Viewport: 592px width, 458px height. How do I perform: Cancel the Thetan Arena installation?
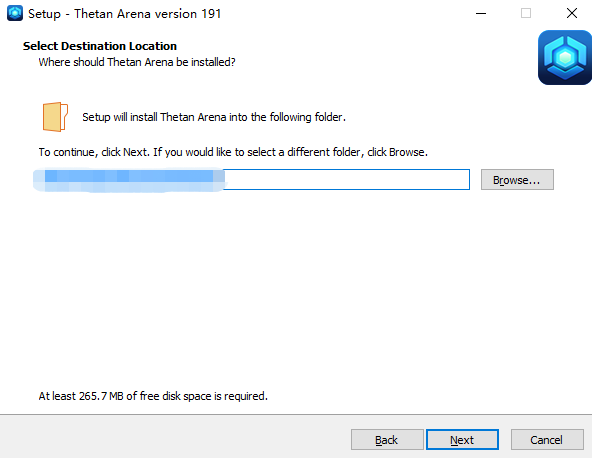pos(547,439)
